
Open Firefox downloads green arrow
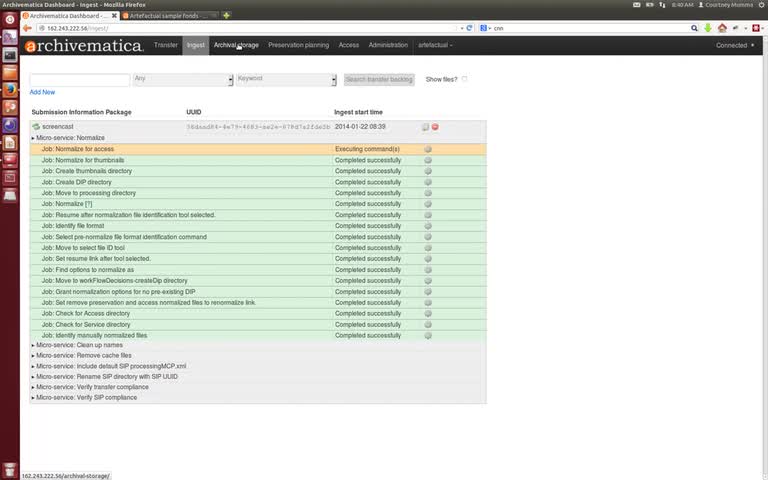coord(708,28)
